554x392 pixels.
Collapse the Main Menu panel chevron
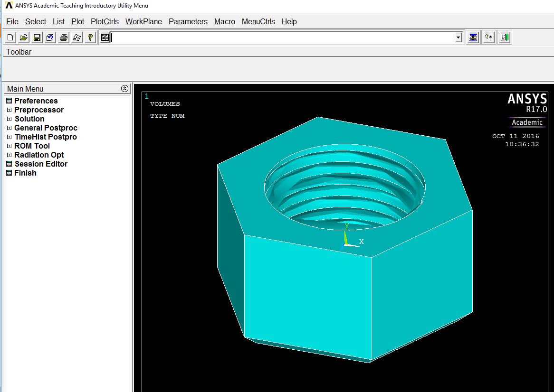[x=124, y=88]
